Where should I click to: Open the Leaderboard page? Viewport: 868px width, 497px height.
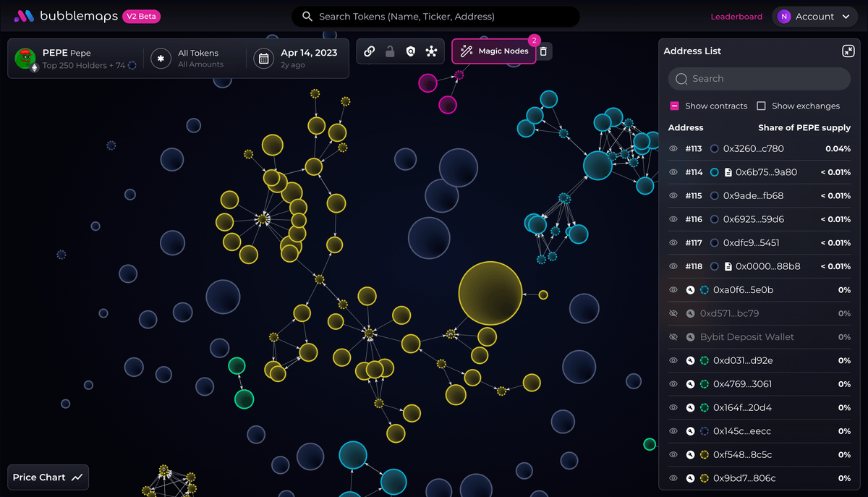[x=736, y=17]
